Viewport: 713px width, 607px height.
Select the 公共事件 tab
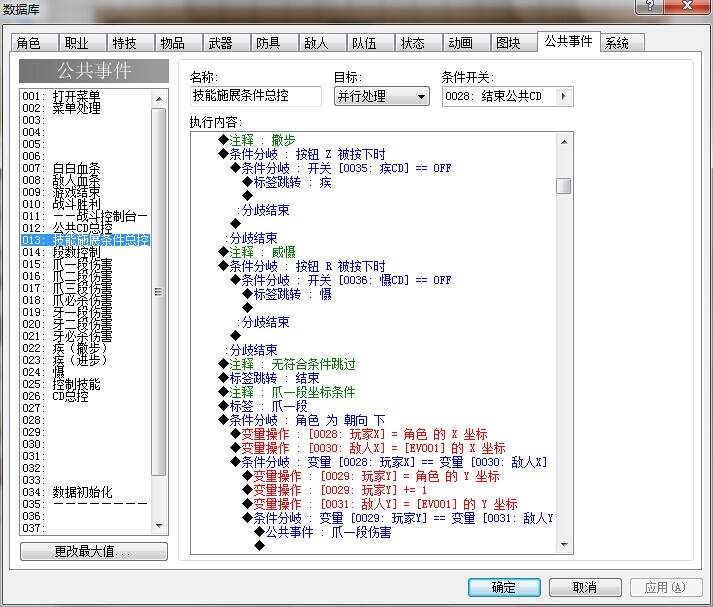[569, 41]
